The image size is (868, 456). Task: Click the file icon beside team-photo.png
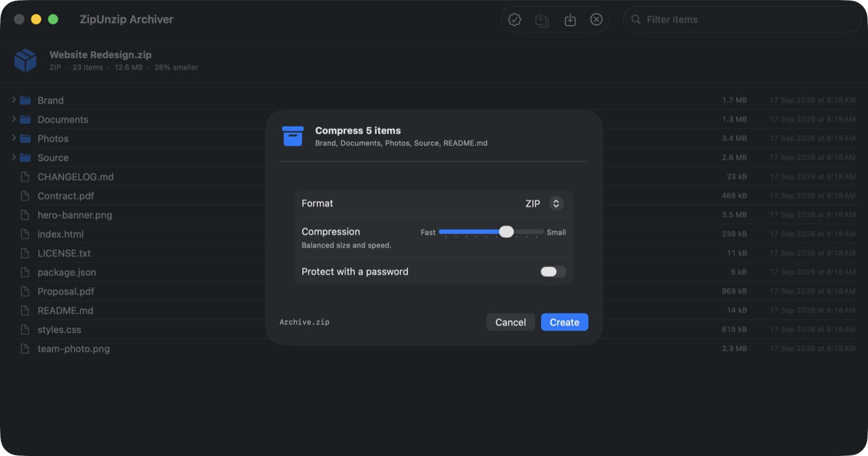click(25, 349)
